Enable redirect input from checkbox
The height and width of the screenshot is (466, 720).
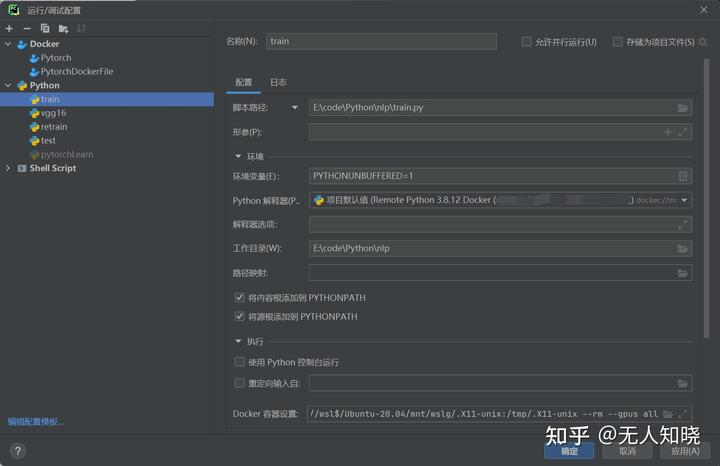(x=239, y=383)
